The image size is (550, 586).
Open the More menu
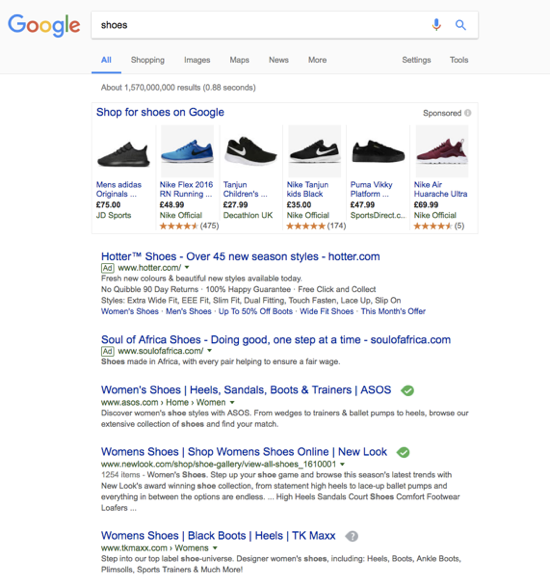click(x=317, y=60)
